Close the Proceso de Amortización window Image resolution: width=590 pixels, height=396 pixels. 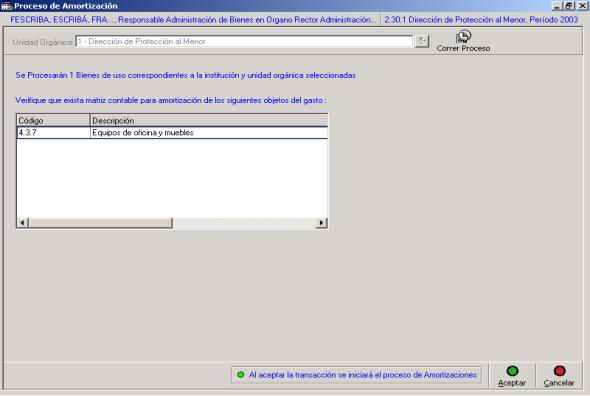(582, 6)
